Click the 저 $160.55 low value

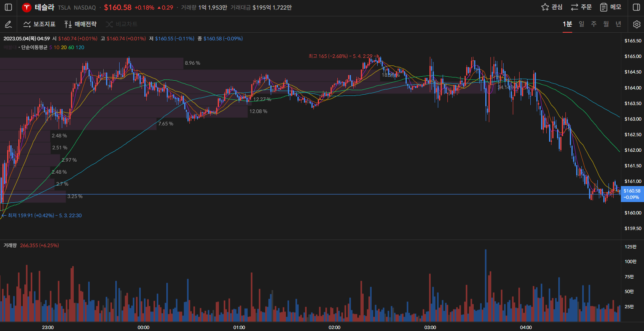(172, 39)
